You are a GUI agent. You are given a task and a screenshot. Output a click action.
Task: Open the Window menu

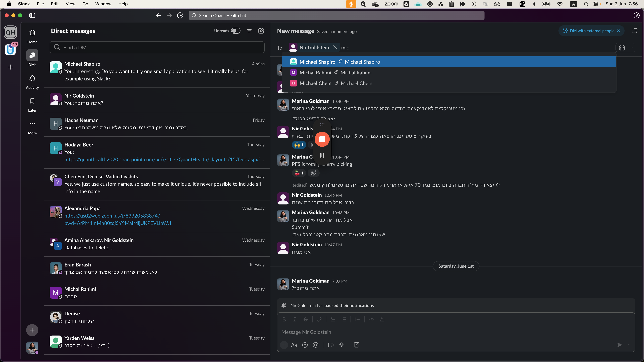[x=103, y=4]
